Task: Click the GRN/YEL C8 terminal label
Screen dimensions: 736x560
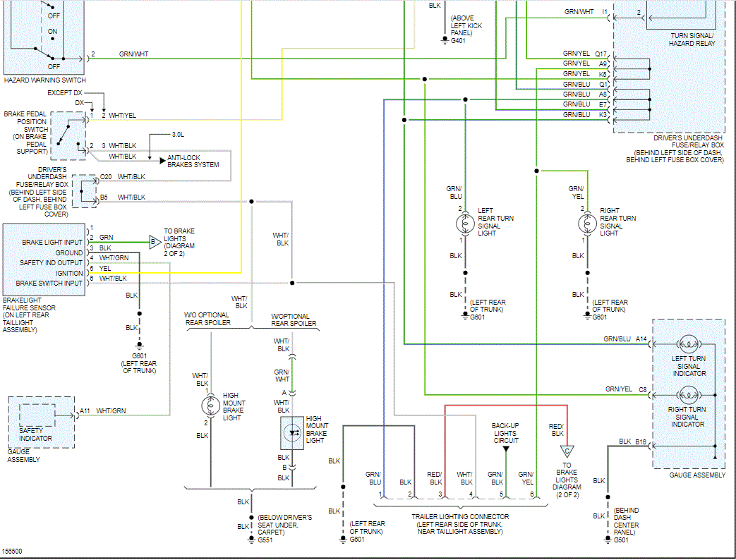Action: [626, 389]
